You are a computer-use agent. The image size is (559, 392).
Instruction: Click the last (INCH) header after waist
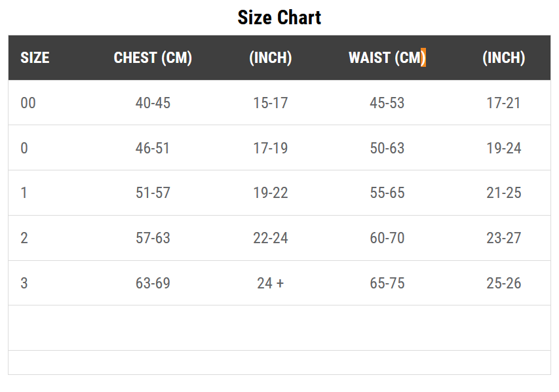[504, 58]
